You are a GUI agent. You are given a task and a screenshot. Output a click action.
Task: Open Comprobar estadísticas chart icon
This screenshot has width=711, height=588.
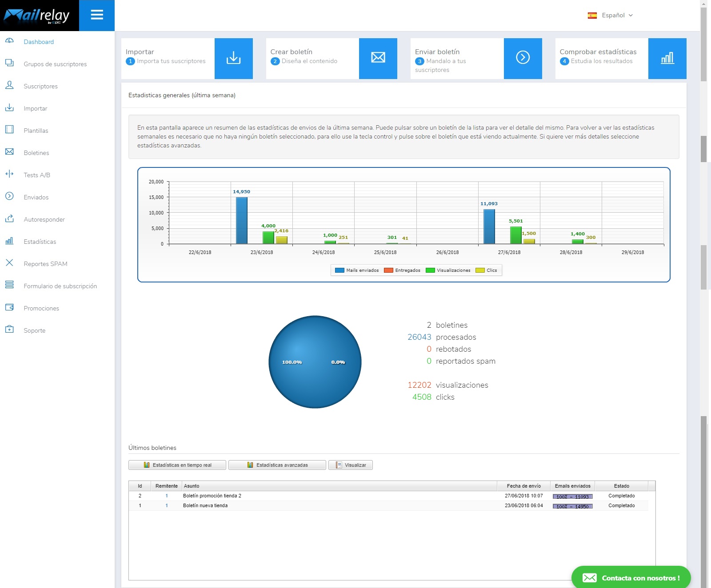click(667, 58)
